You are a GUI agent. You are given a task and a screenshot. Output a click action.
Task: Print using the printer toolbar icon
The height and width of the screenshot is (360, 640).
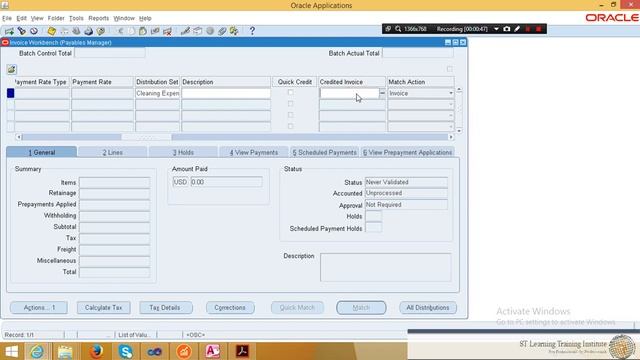[89, 31]
